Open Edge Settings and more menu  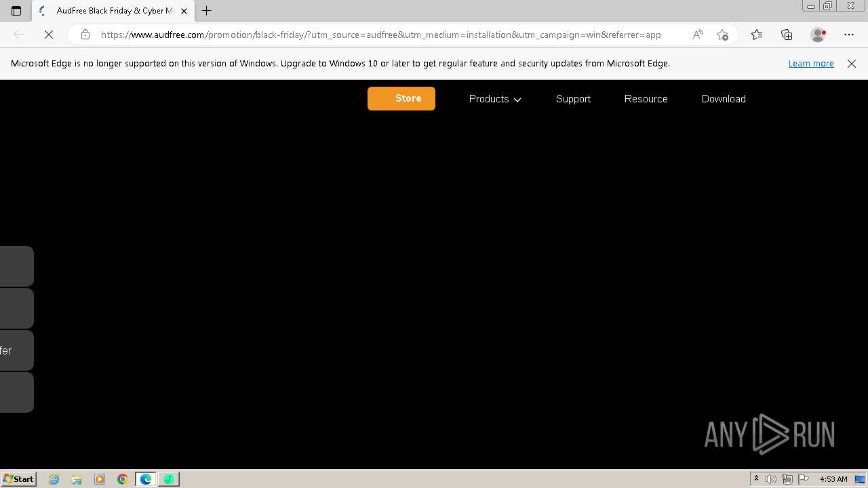point(849,35)
